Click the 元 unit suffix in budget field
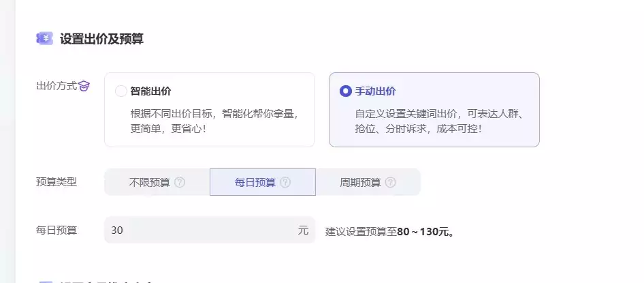 (303, 230)
